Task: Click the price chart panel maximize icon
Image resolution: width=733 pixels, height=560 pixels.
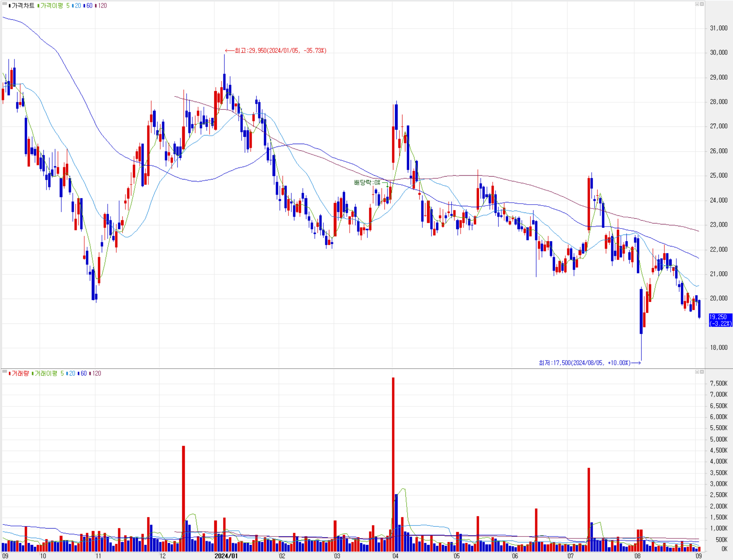Action: 697,4
